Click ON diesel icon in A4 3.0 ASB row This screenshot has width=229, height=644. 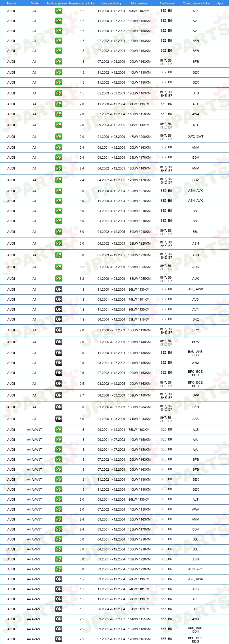click(59, 419)
